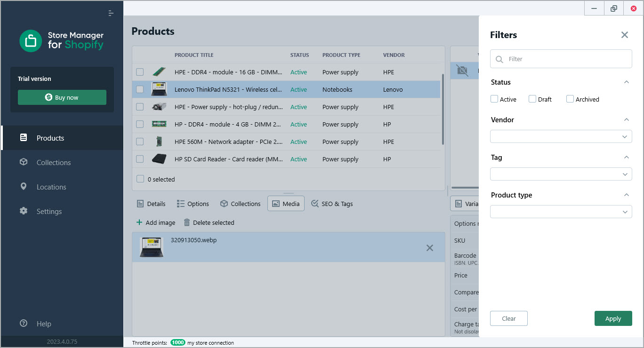Open the Vendor filter dropdown
The height and width of the screenshot is (348, 644).
(x=561, y=136)
